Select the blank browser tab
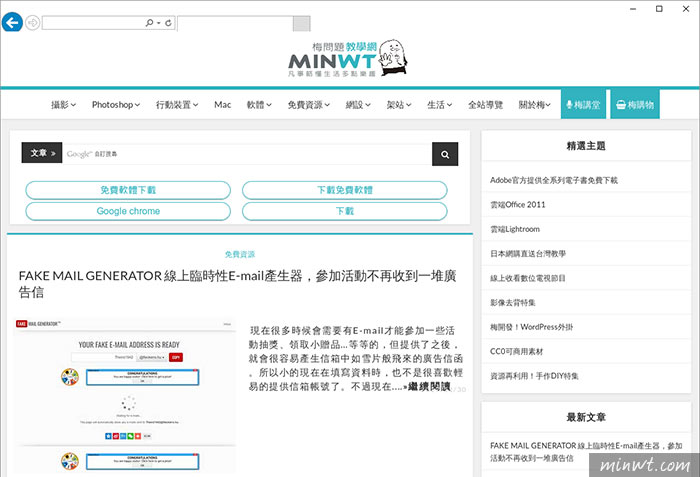 [235, 24]
